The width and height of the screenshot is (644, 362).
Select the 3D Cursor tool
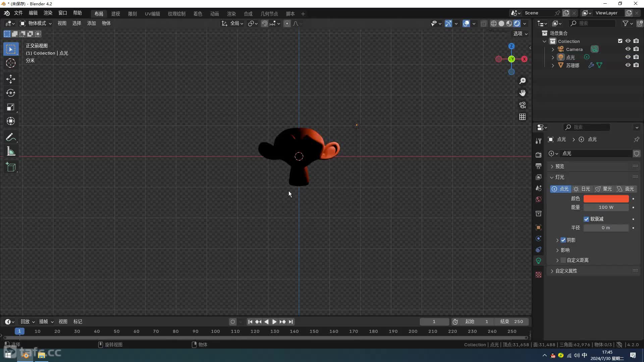point(11,63)
